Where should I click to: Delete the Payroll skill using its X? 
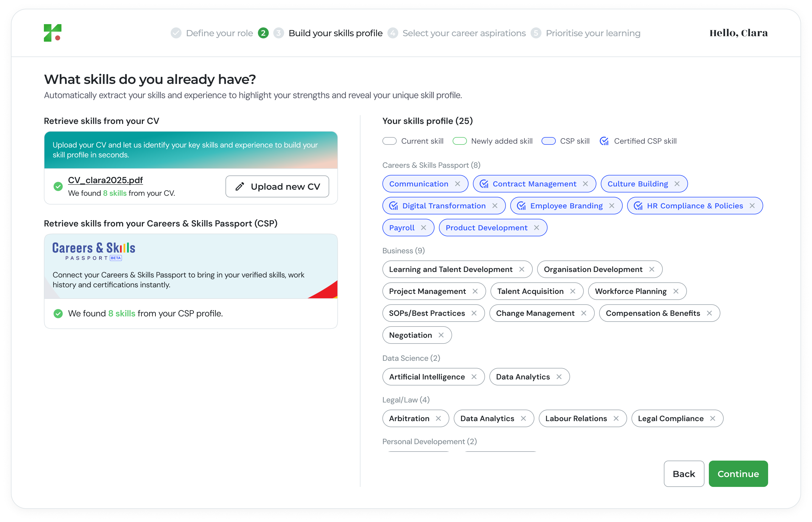[x=424, y=228]
